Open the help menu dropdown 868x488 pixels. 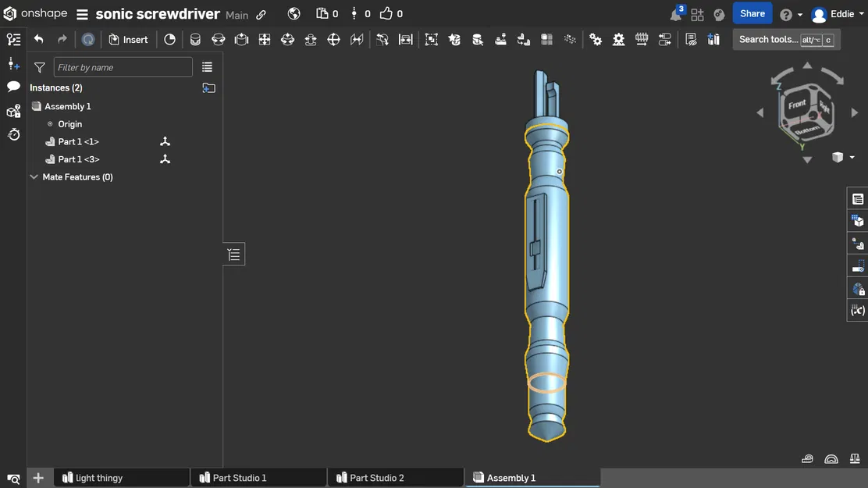click(791, 15)
